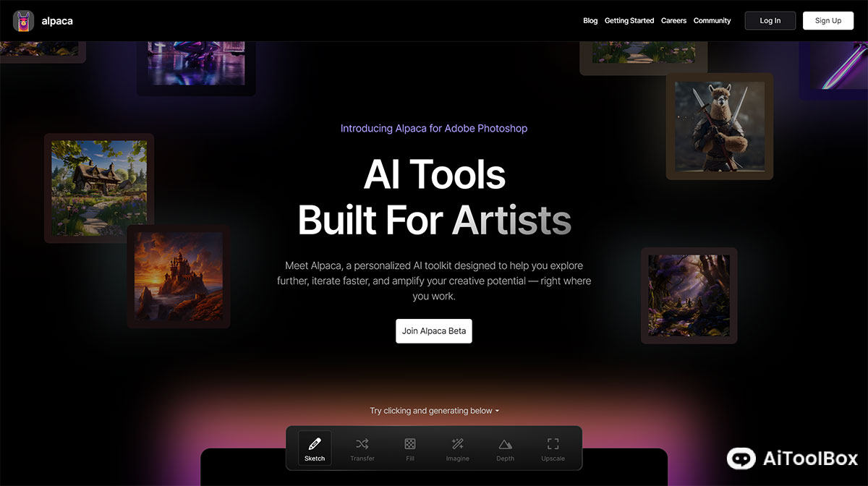The width and height of the screenshot is (868, 486).
Task: Click the arrow after Try clicking and generating below
Action: [498, 411]
